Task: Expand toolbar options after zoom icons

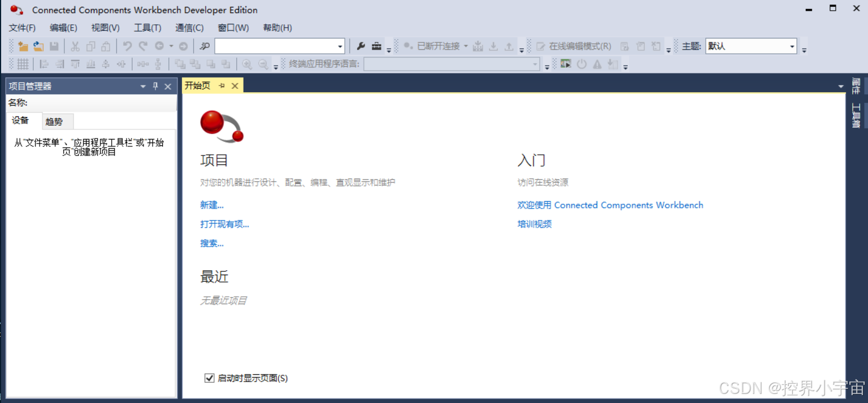Action: (x=276, y=67)
